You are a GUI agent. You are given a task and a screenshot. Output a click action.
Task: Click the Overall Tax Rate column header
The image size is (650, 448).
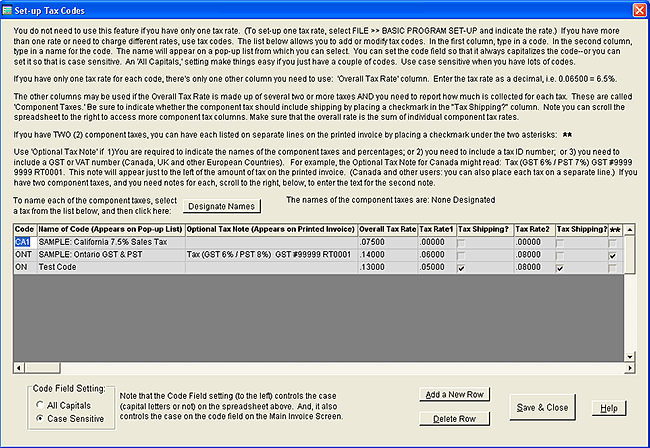[388, 230]
